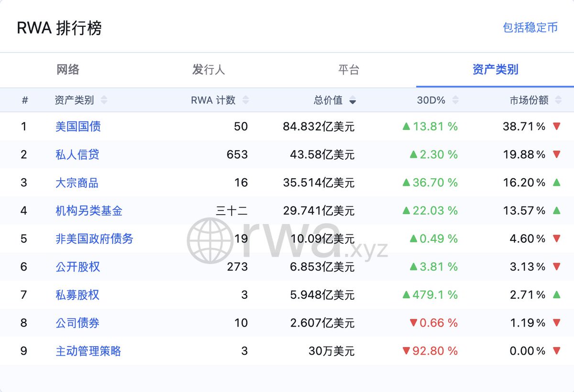Screen dimensions: 574x392
Task: Sort by 资产类别 column sort icon
Action: click(104, 100)
